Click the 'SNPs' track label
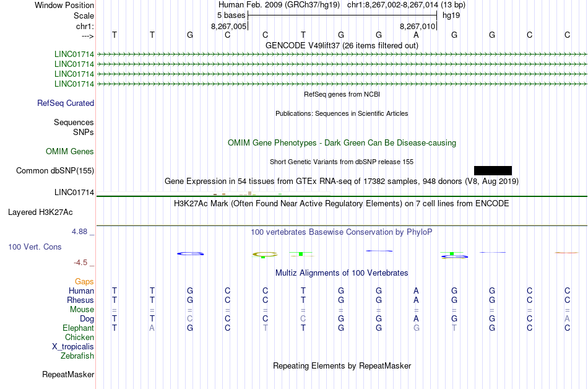The height and width of the screenshot is (389, 588). pyautogui.click(x=84, y=132)
